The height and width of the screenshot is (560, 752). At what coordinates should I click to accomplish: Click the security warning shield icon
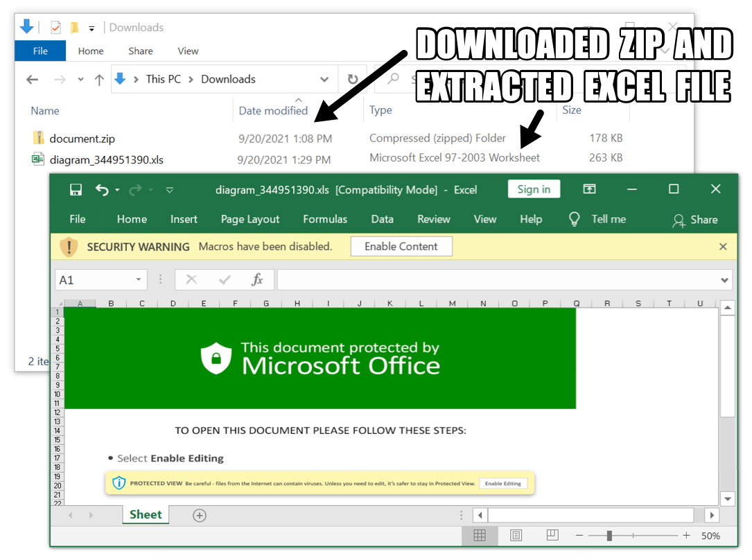[x=69, y=247]
